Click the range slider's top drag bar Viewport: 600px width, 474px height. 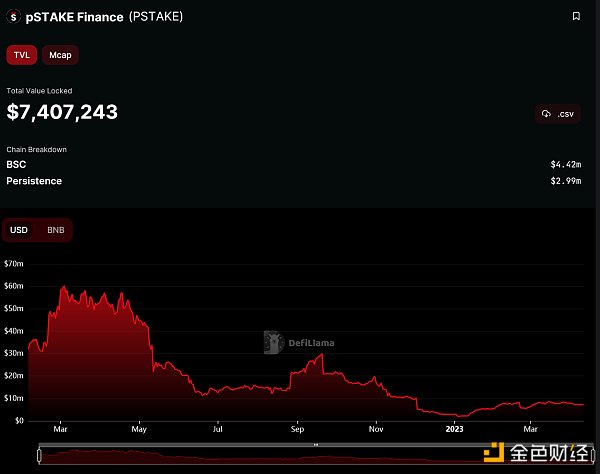click(x=316, y=445)
